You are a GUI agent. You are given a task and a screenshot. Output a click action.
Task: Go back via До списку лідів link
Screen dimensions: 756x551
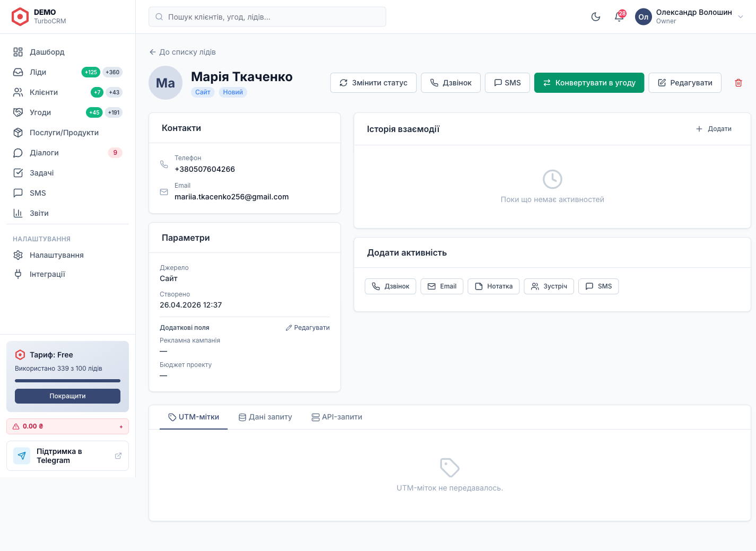point(183,52)
